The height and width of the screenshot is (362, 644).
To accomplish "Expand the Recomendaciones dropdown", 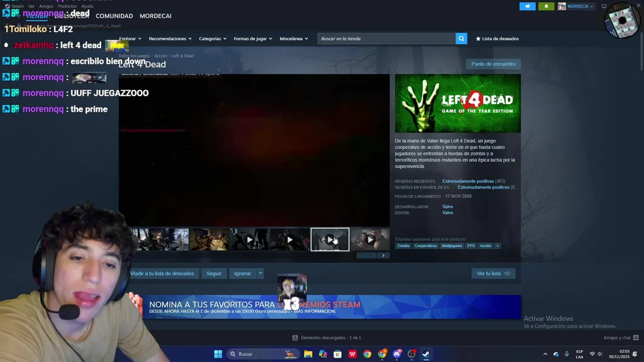I will 170,39.
